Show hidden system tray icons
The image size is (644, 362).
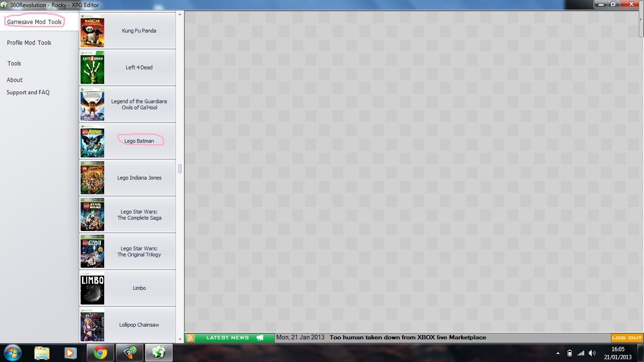point(558,353)
